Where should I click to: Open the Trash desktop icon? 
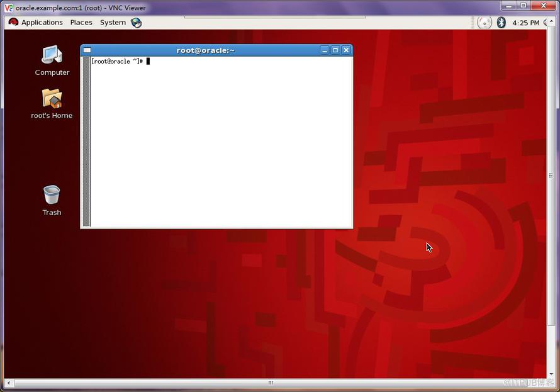52,201
